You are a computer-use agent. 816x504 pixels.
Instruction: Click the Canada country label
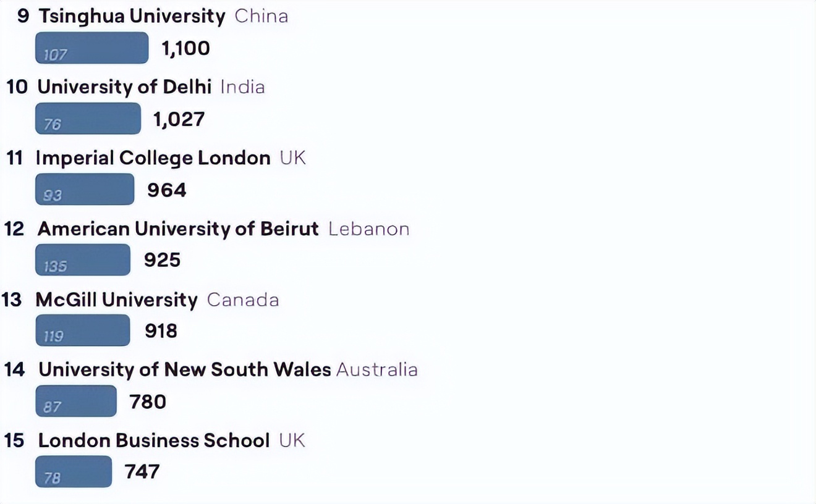[x=243, y=300]
